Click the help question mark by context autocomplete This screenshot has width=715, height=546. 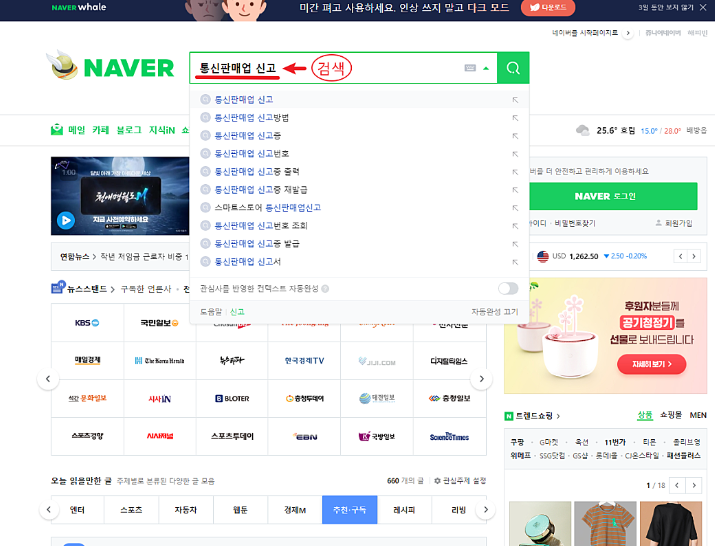(x=325, y=289)
